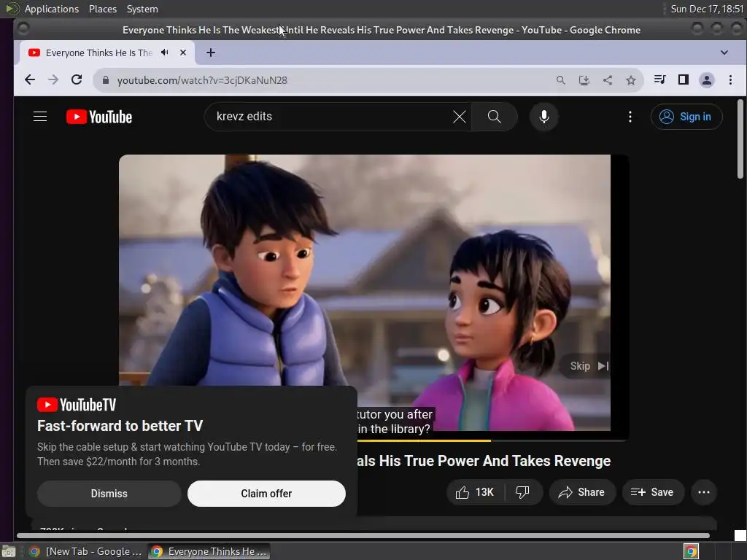Open media controls in Chrome toolbar

(659, 79)
